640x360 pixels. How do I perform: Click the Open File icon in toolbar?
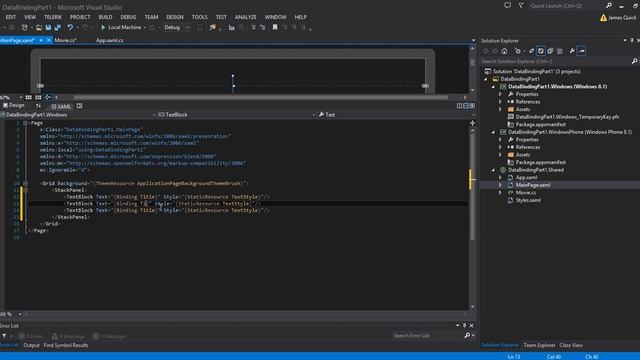[39, 27]
